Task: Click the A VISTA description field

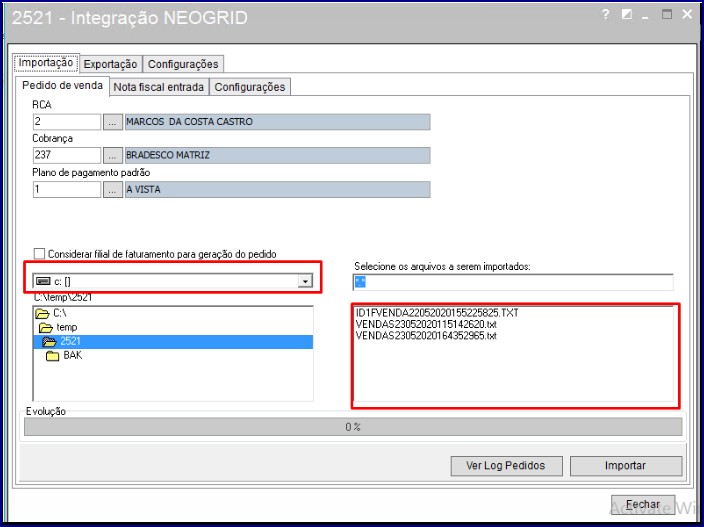Action: coord(277,189)
